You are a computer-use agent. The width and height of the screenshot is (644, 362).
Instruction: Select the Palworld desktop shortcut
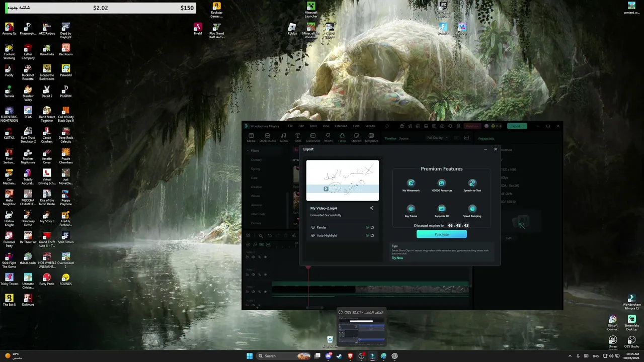65,71
